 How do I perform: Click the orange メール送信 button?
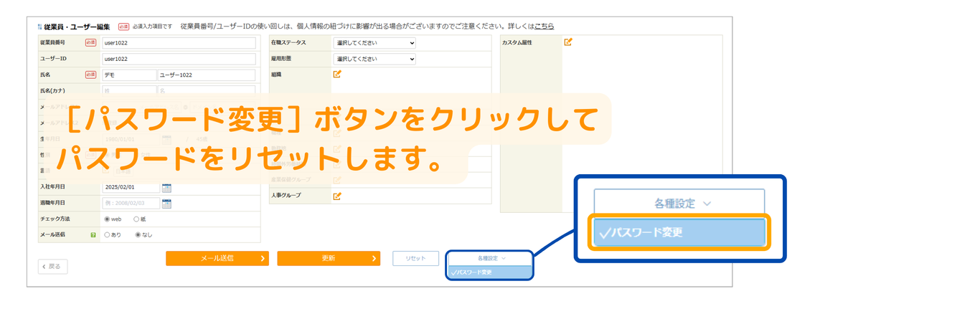point(217,259)
